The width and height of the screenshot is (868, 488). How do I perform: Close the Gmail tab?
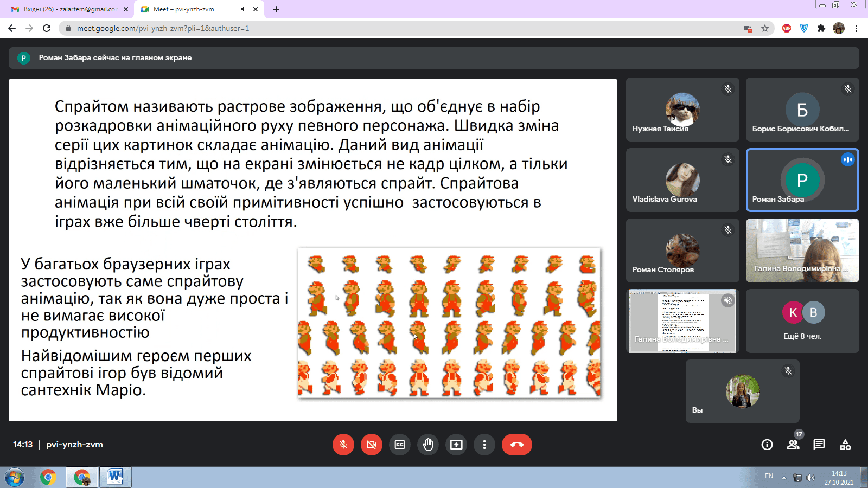pyautogui.click(x=126, y=9)
